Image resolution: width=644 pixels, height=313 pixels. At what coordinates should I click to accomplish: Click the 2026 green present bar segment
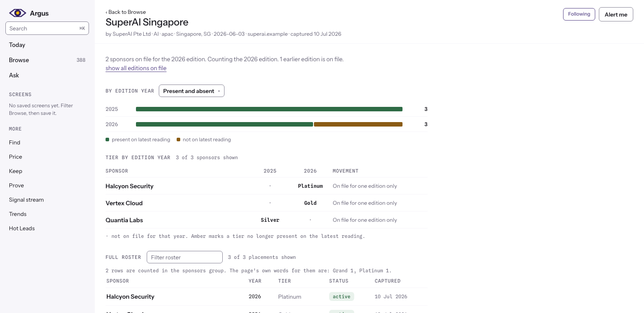pyautogui.click(x=225, y=124)
